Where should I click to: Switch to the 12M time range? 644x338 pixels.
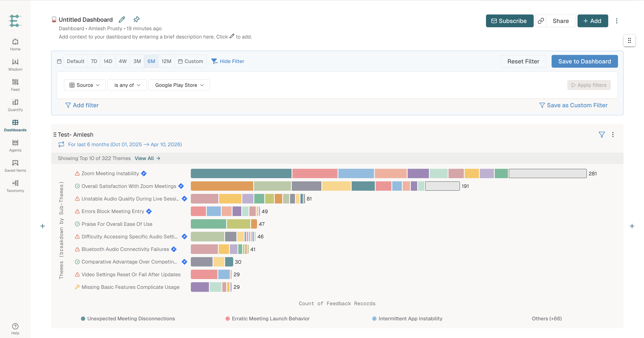166,61
